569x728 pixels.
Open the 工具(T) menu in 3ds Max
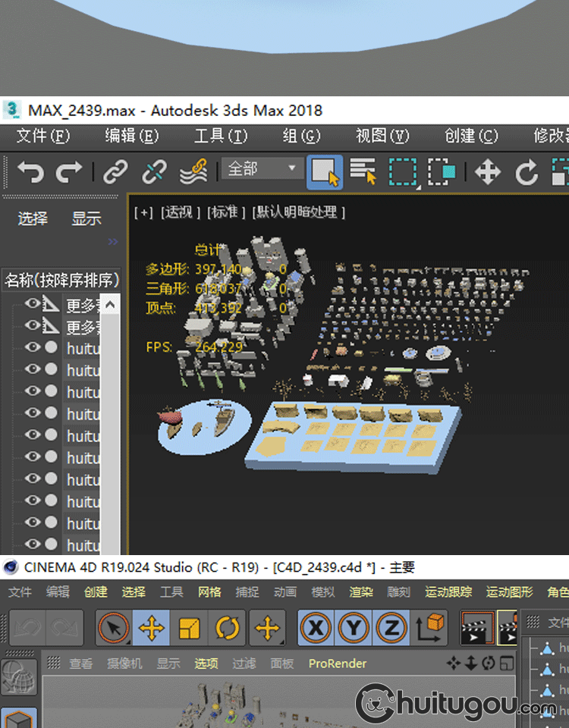[221, 136]
